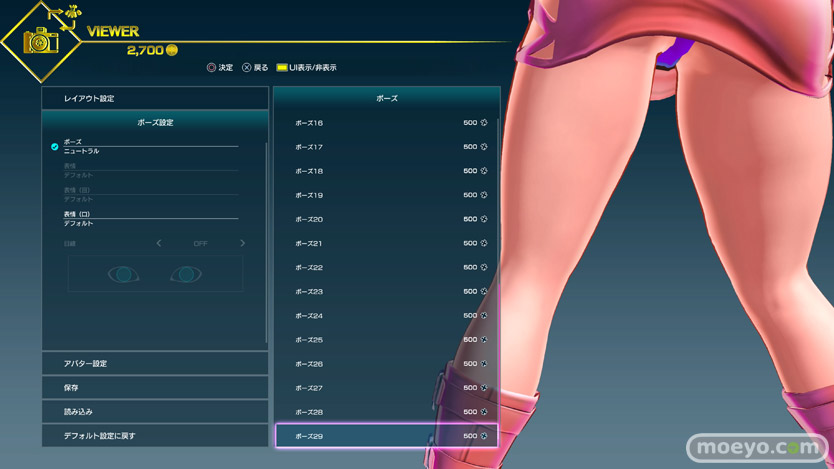834x469 pixels.
Task: Click デフォルト設定に戻す reset button
Action: [x=155, y=436]
